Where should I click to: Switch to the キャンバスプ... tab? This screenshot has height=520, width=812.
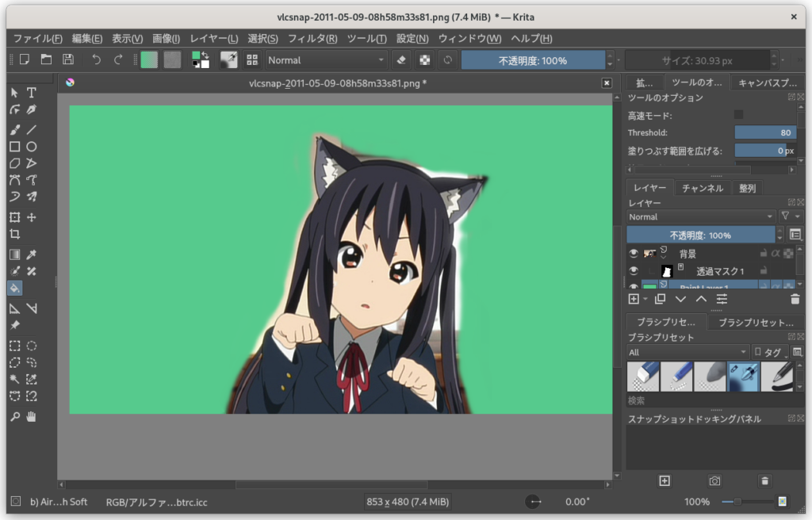pos(768,83)
